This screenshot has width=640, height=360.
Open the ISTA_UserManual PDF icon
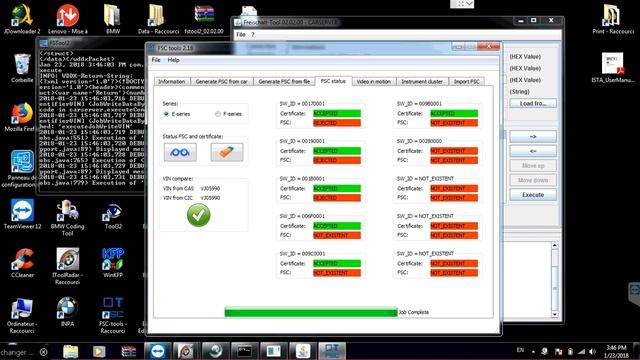(613, 68)
